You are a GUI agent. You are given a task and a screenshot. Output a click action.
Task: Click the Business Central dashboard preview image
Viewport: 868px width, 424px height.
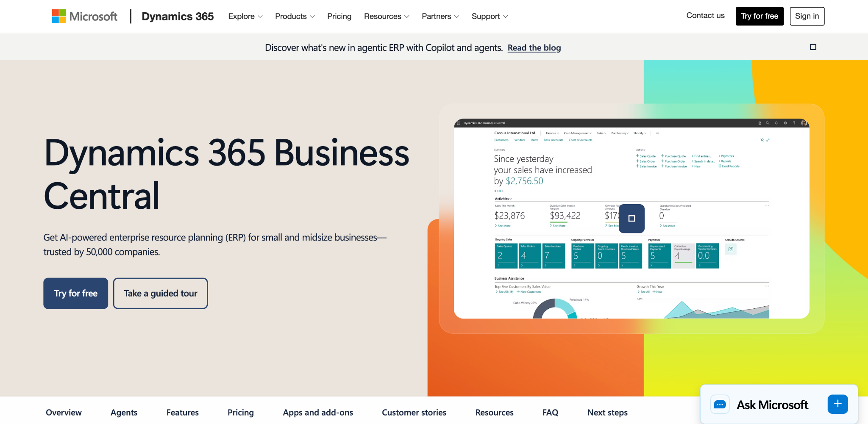point(632,219)
